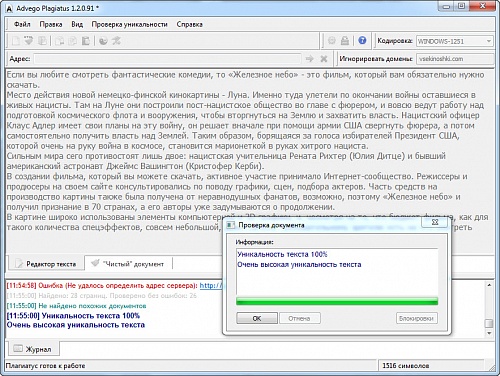Click the Проверка документа dialog title icon
Image resolution: width=500 pixels, height=376 pixels.
point(230,225)
